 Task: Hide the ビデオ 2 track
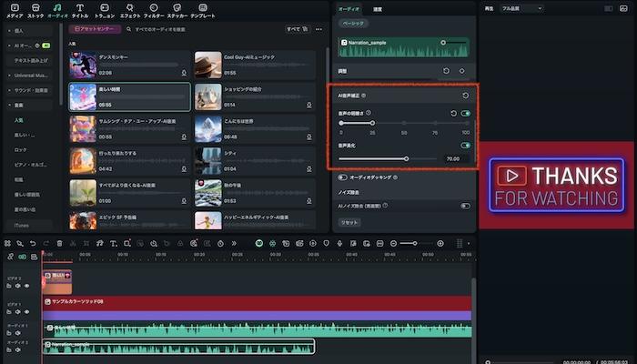pos(26,286)
